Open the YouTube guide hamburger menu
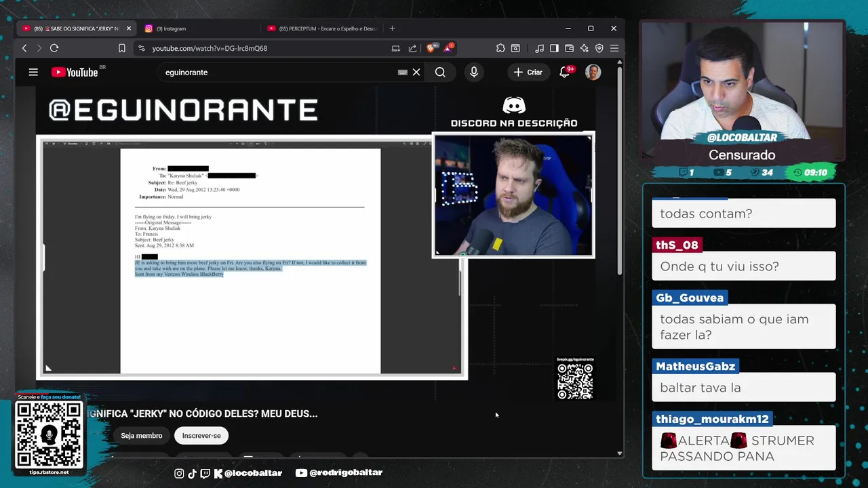 coord(33,72)
